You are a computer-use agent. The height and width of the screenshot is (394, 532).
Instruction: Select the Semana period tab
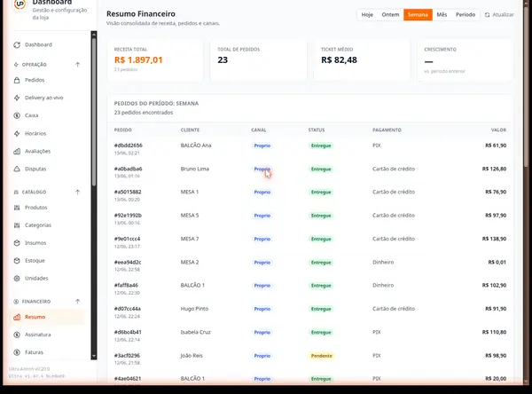click(x=418, y=14)
